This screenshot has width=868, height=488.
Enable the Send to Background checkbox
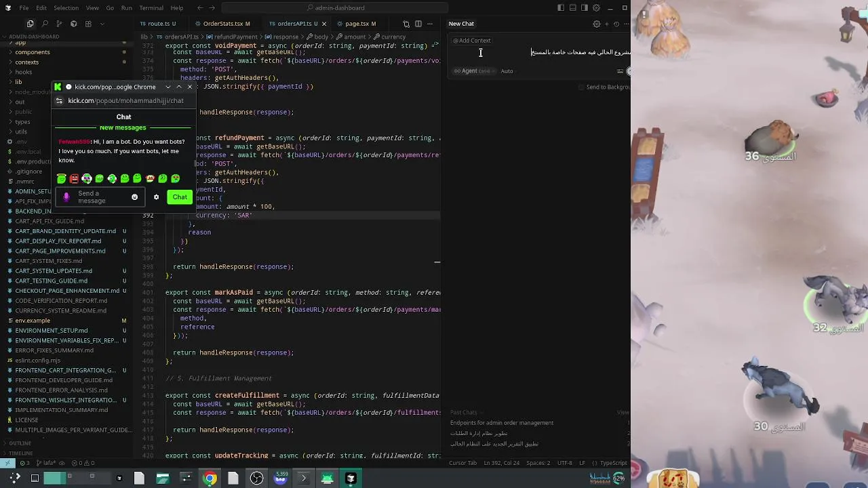coord(581,87)
